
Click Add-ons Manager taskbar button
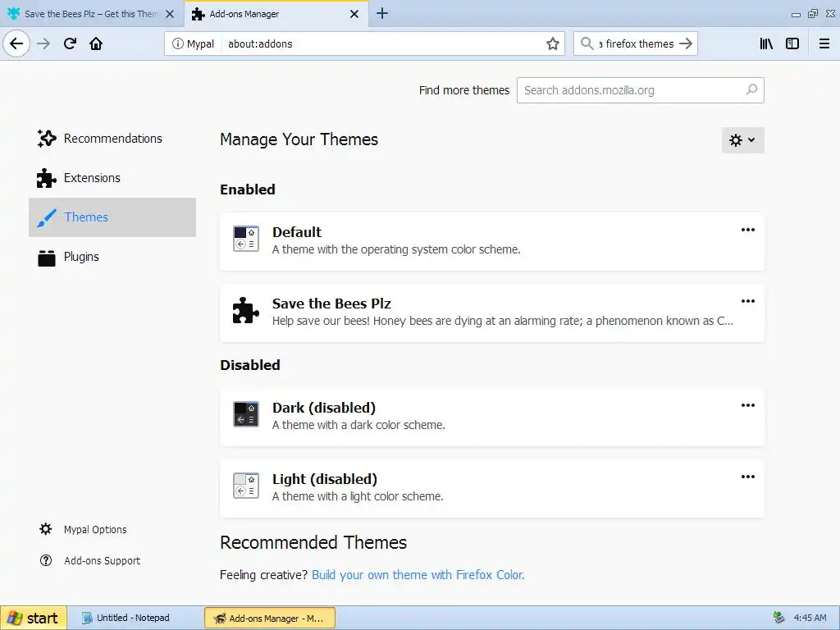pos(270,618)
